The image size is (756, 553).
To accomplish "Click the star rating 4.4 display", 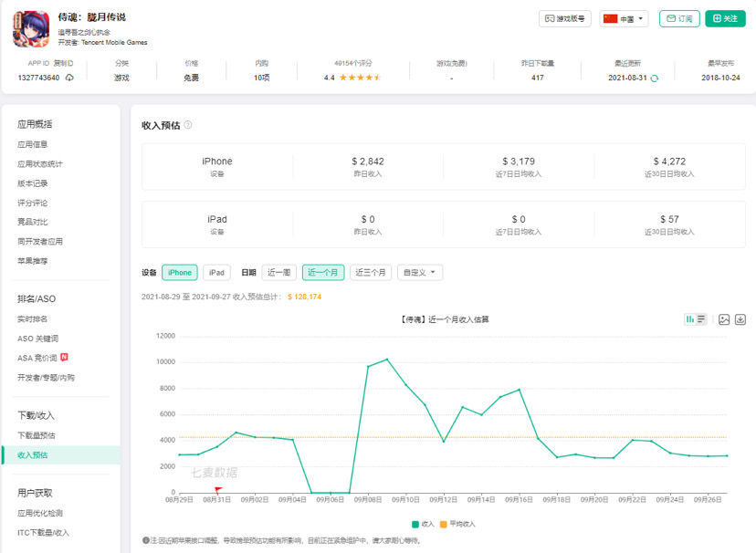I will (352, 78).
